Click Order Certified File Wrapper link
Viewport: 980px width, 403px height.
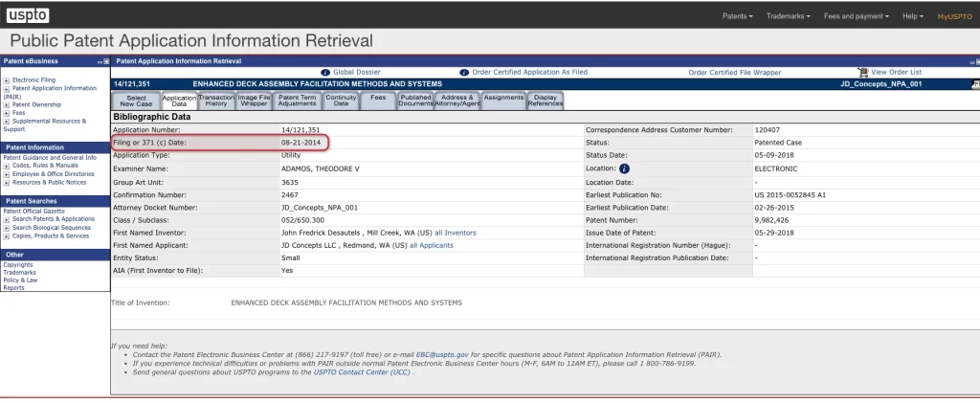point(735,73)
